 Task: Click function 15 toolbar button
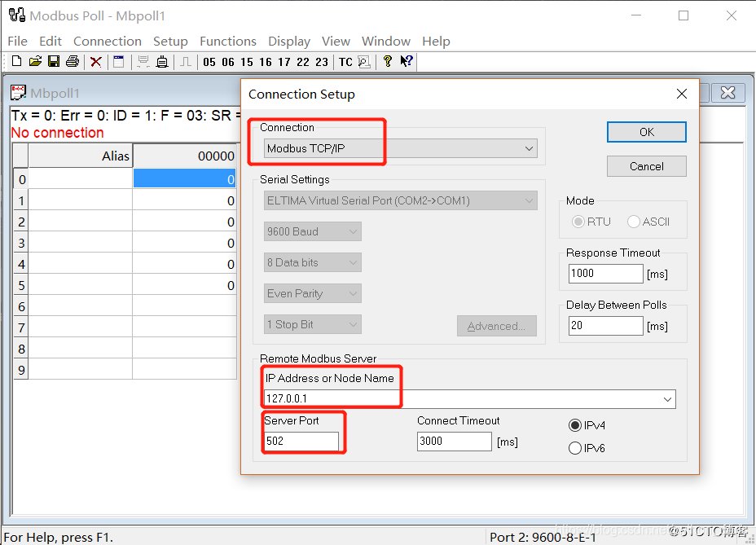246,62
